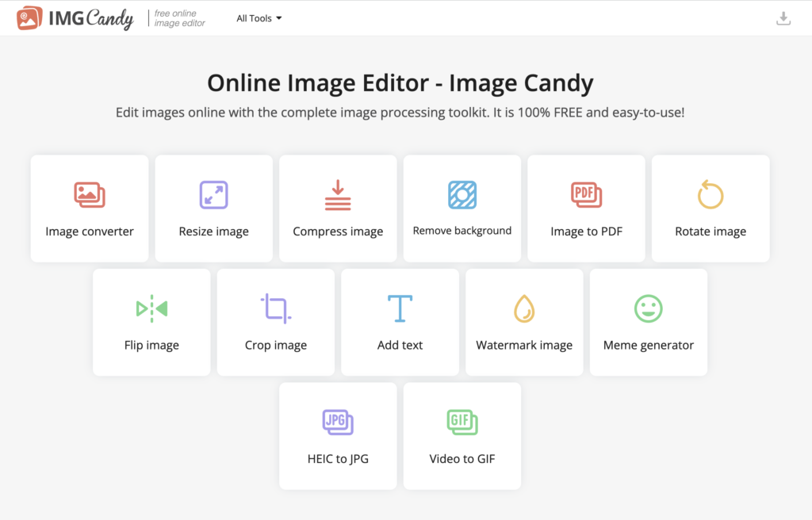812x520 pixels.
Task: Click the Crop image icon
Action: [276, 308]
